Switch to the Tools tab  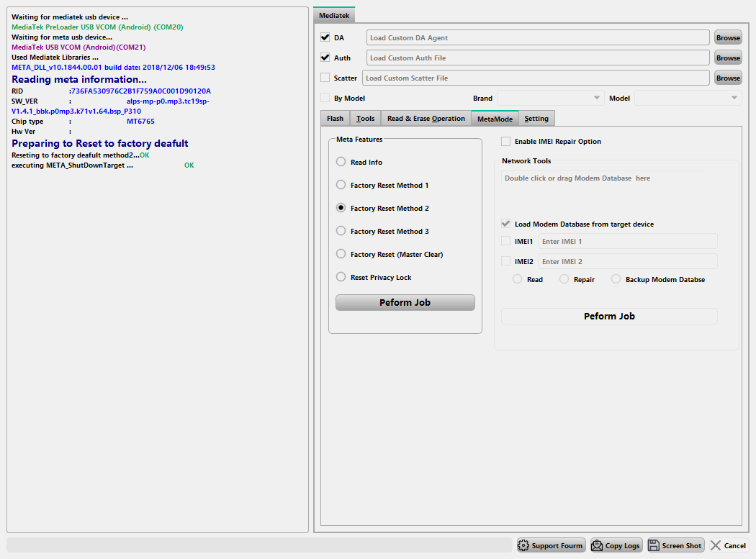coord(366,119)
